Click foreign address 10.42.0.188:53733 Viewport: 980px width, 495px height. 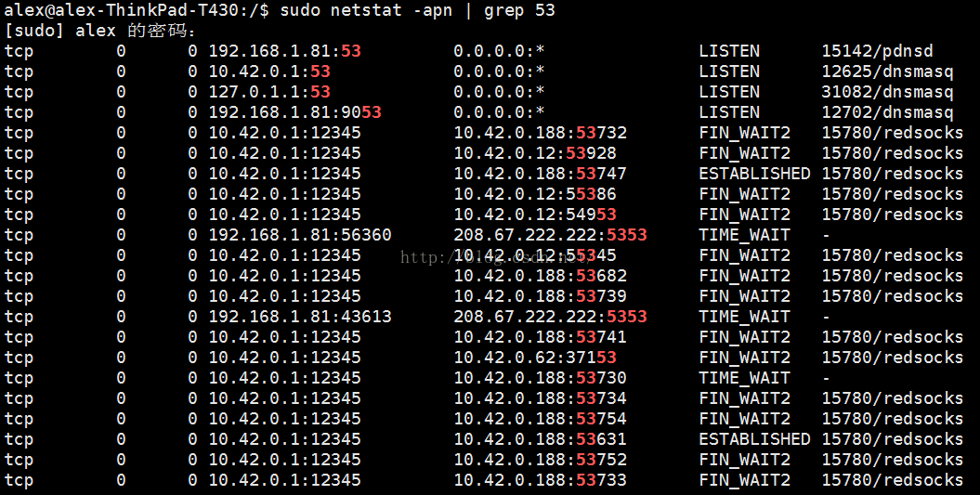click(540, 480)
